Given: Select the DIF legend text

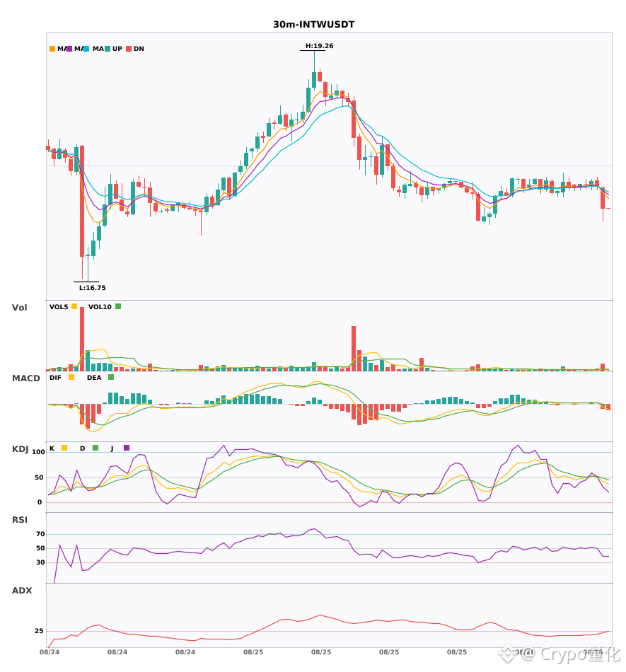Looking at the screenshot, I should point(55,378).
